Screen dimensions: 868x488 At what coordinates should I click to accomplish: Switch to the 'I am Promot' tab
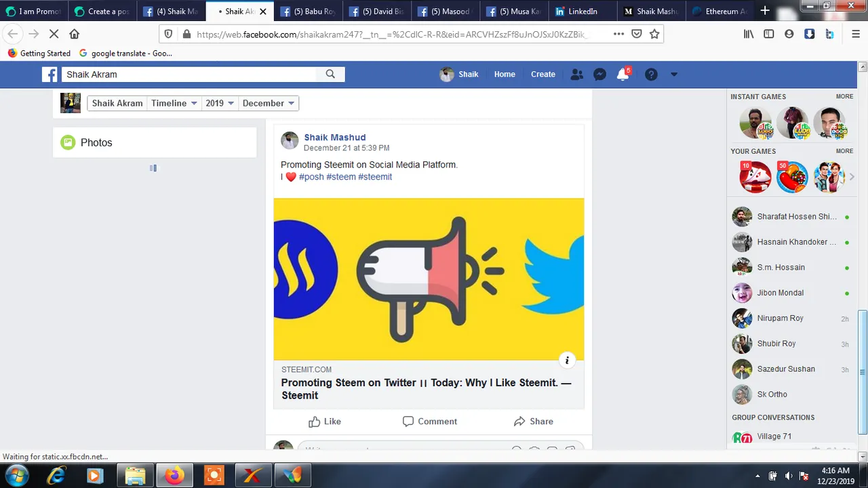[34, 11]
